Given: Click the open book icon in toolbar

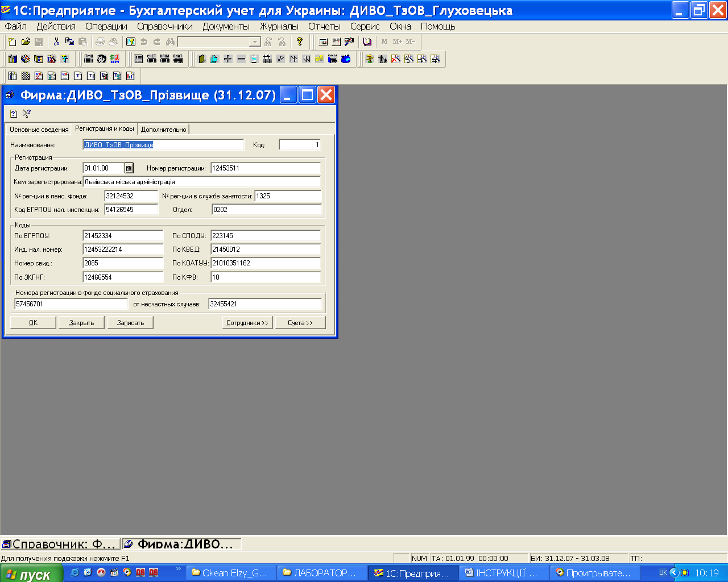Looking at the screenshot, I should [367, 41].
